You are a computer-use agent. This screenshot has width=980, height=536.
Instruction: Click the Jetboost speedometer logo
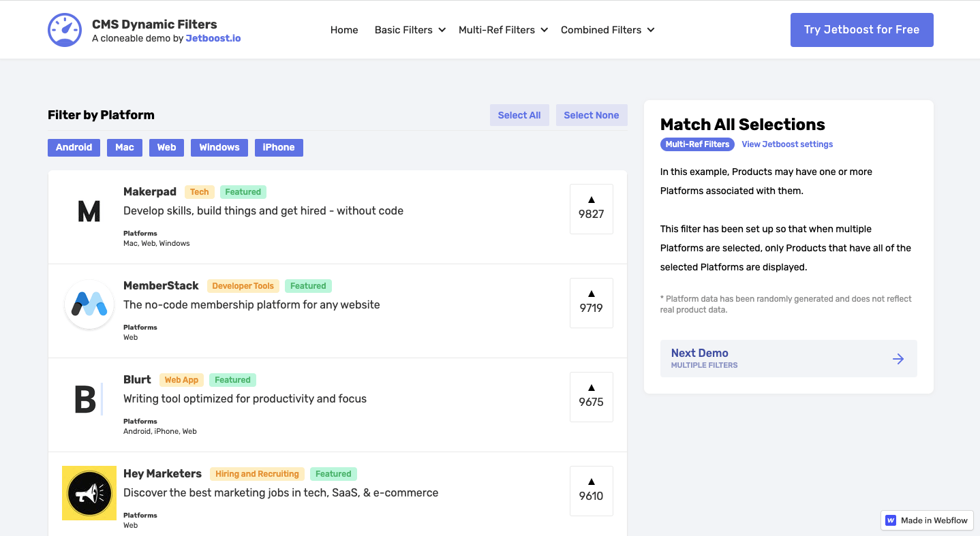tap(64, 29)
